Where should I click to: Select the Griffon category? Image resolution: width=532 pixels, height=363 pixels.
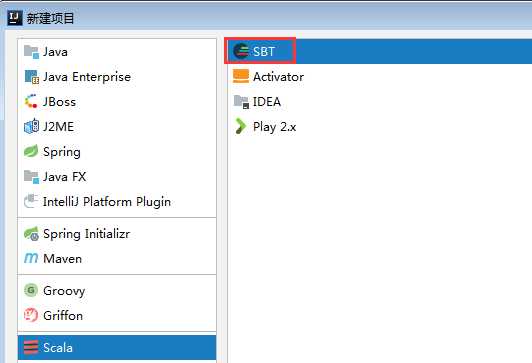pyautogui.click(x=117, y=316)
